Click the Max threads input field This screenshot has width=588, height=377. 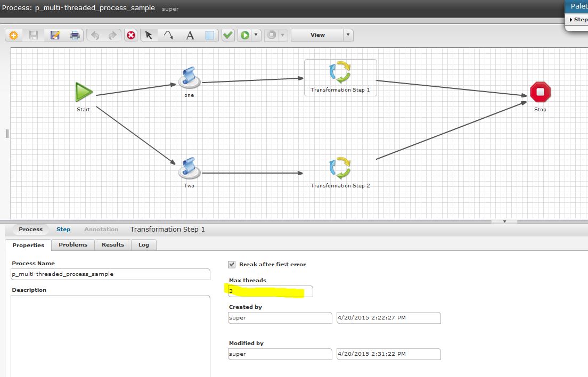pos(271,291)
